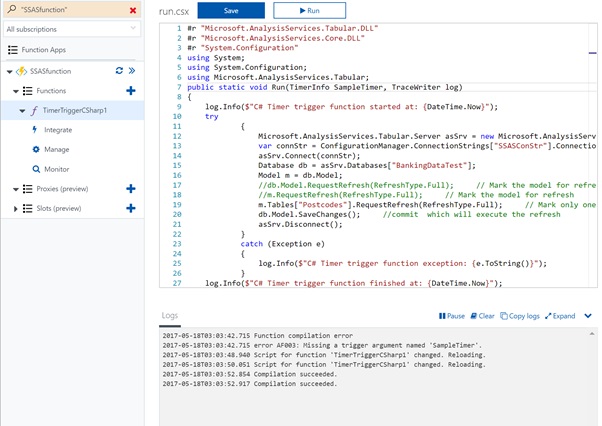Open the Manage section
Screen dimensions: 602x426
pyautogui.click(x=56, y=150)
